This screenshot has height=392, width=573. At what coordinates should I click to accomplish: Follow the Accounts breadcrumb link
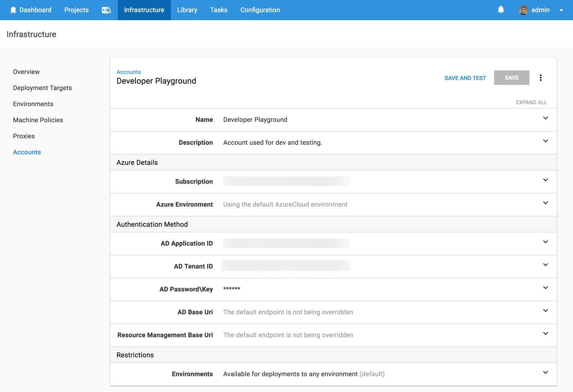tap(128, 72)
